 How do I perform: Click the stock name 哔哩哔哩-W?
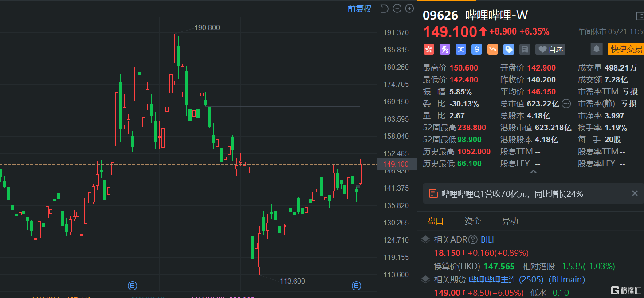point(496,16)
